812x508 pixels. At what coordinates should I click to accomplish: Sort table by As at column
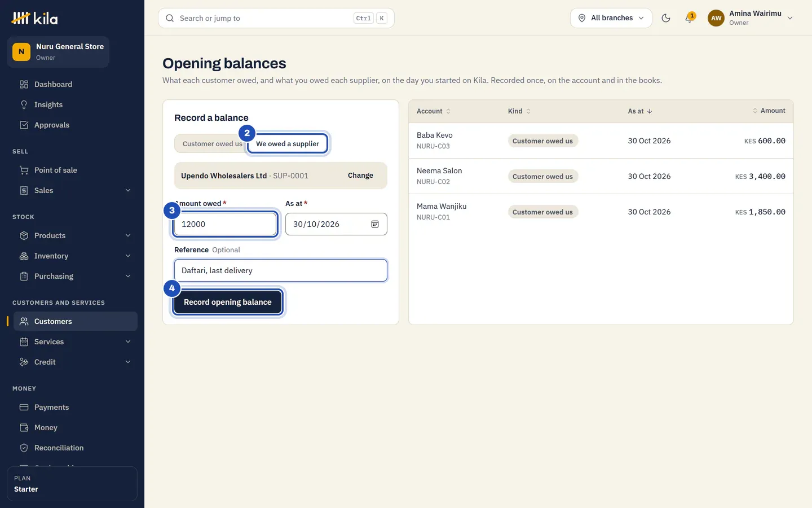[x=640, y=111]
